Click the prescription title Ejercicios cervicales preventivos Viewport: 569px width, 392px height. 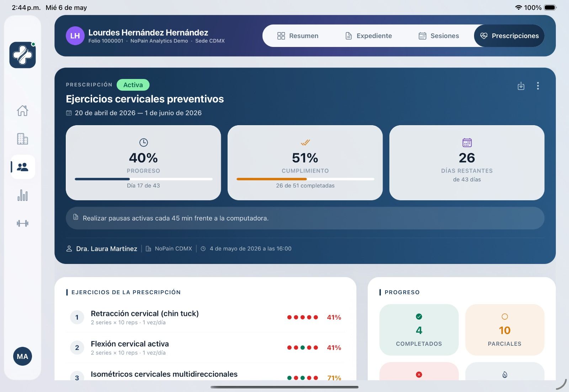click(x=145, y=99)
